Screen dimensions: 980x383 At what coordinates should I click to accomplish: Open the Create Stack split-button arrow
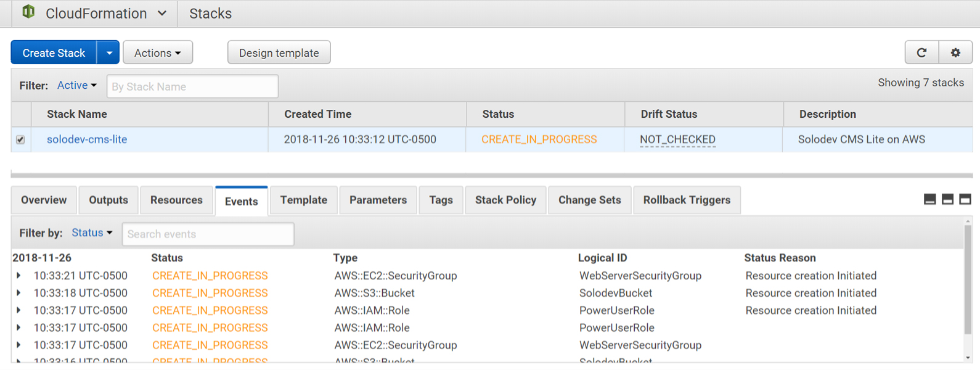point(108,53)
